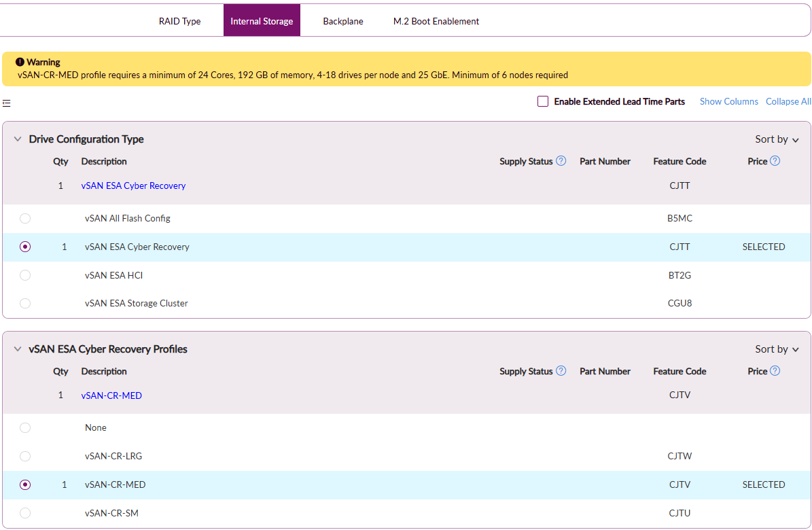Click the Warning message text
812x530 pixels.
point(293,75)
